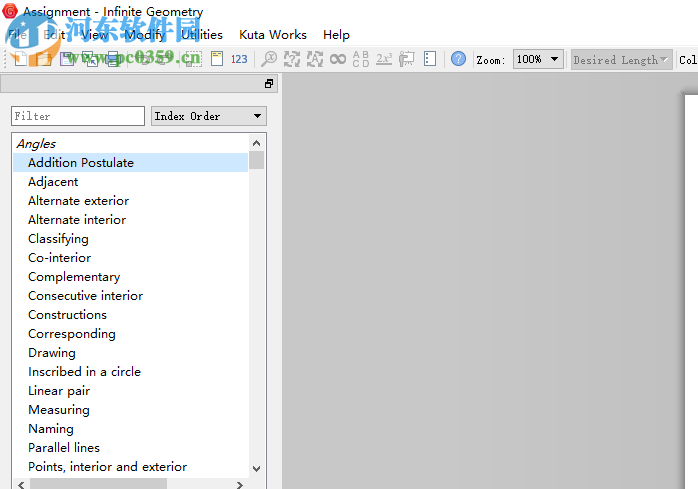Click topic list scroll right arrow

tap(240, 485)
